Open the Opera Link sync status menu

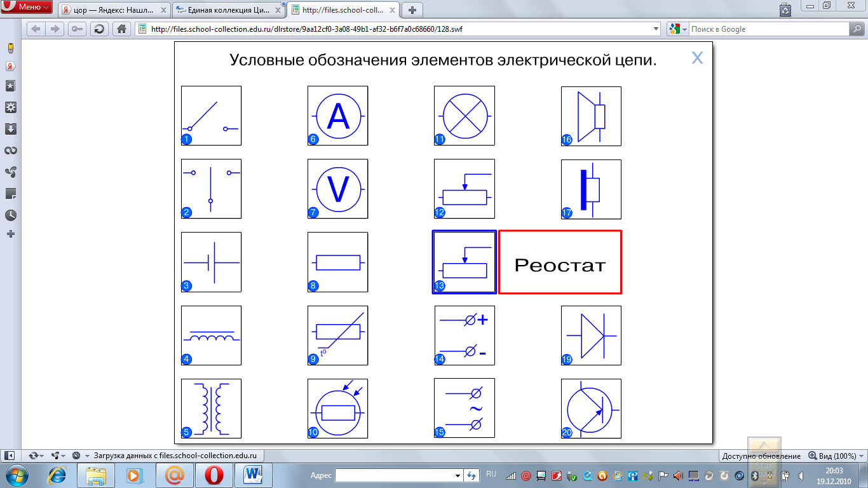click(36, 456)
